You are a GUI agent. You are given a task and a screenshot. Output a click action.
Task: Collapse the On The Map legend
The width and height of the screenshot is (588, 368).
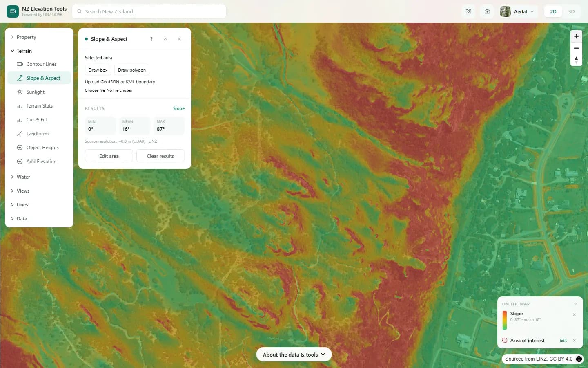pyautogui.click(x=576, y=304)
